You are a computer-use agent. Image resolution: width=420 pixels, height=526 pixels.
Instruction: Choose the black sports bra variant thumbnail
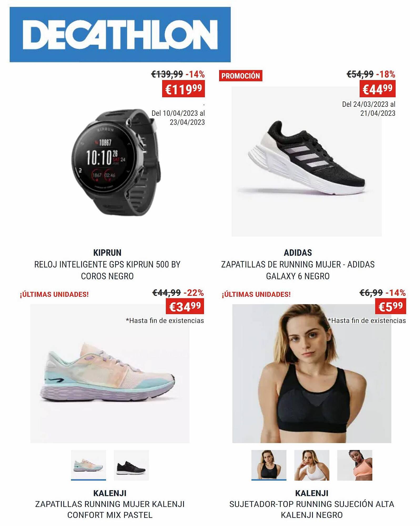pos(269,465)
